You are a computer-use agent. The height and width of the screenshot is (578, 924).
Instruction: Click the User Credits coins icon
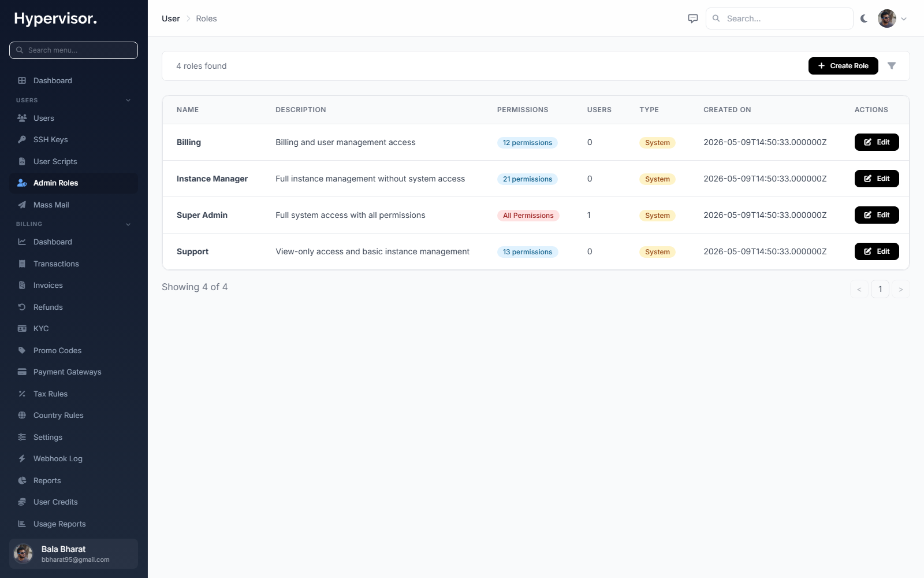22,502
